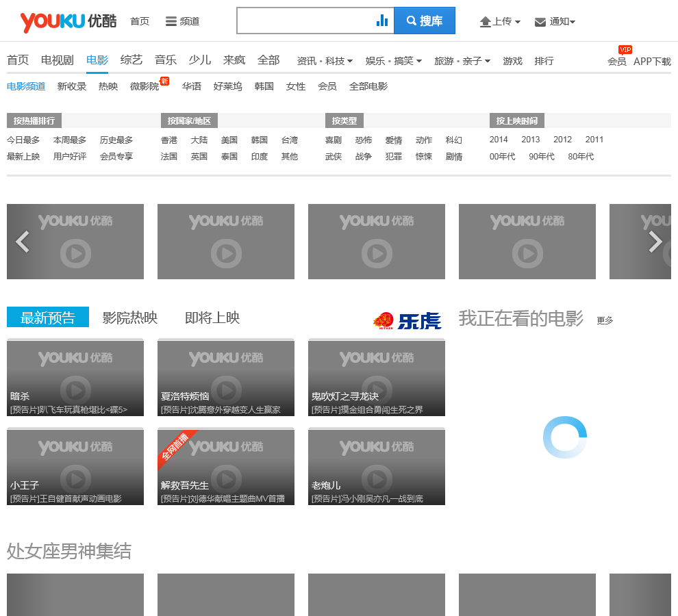Screen dimensions: 678x616
Task: Select the 来疯 nav tab
Action: coord(234,60)
